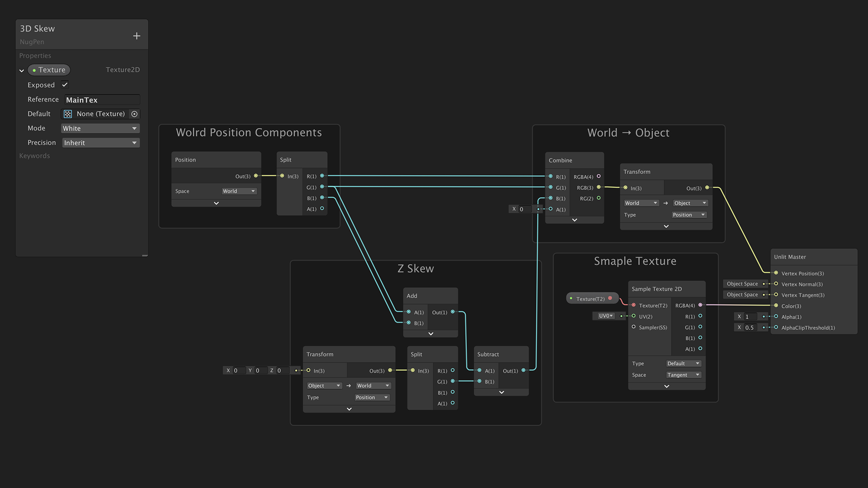This screenshot has height=488, width=868.
Task: Select the Unlit Master node header
Action: pos(814,257)
